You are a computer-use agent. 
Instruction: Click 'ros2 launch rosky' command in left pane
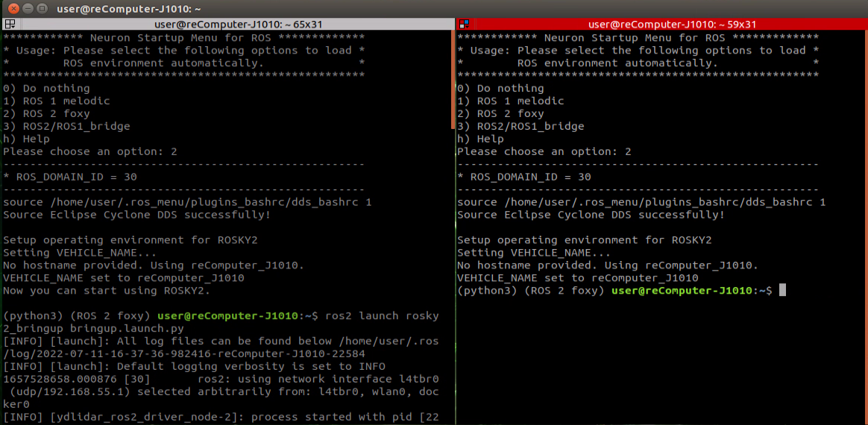click(382, 316)
